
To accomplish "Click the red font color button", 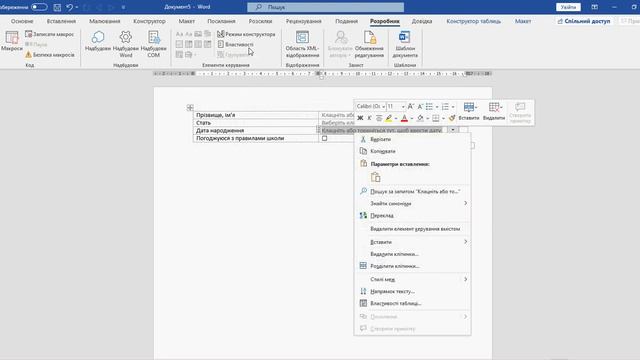I will 404,118.
